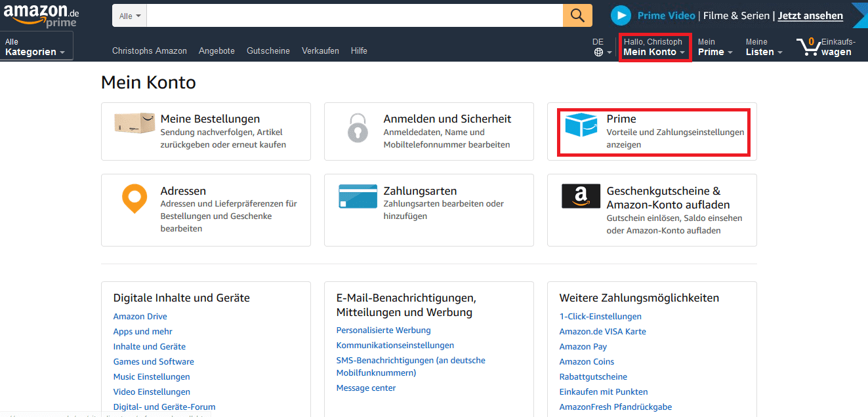Go to Angebote in navigation bar
Screen dimensions: 868x417
pos(217,50)
